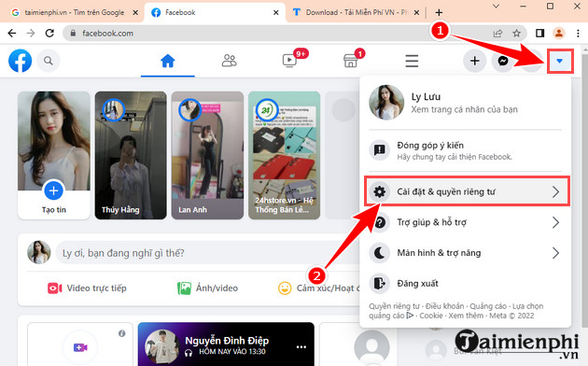Click the Quyền riêng tư footer link
Viewport: 588px width, 366px height.
(x=394, y=306)
